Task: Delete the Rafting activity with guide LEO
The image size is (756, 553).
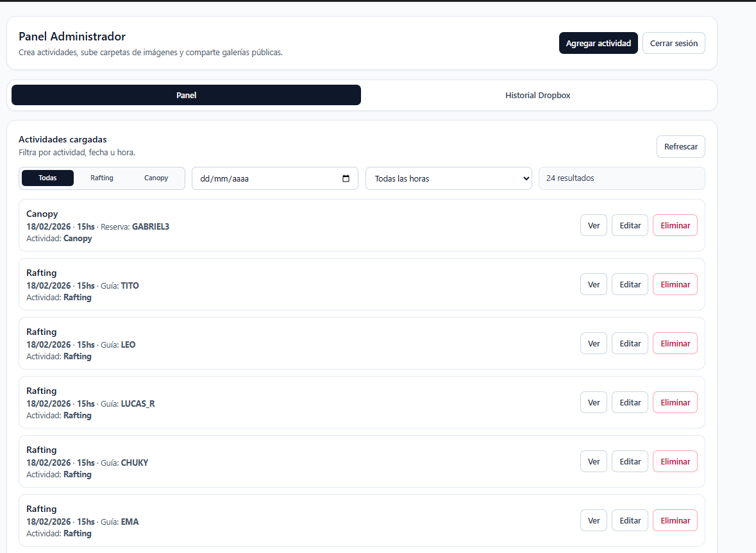Action: [x=675, y=344]
